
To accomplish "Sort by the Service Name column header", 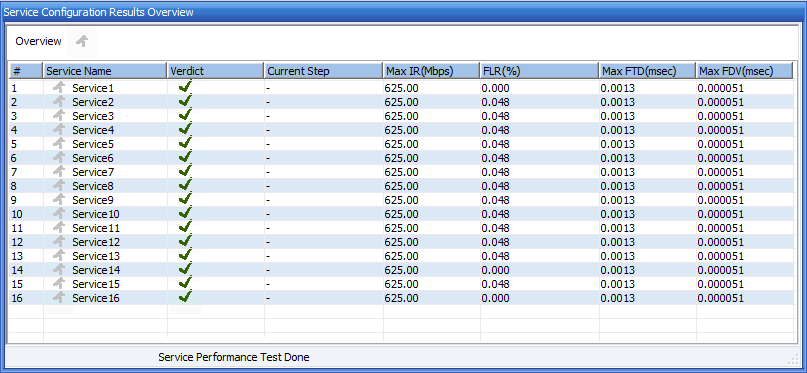I will pos(105,71).
